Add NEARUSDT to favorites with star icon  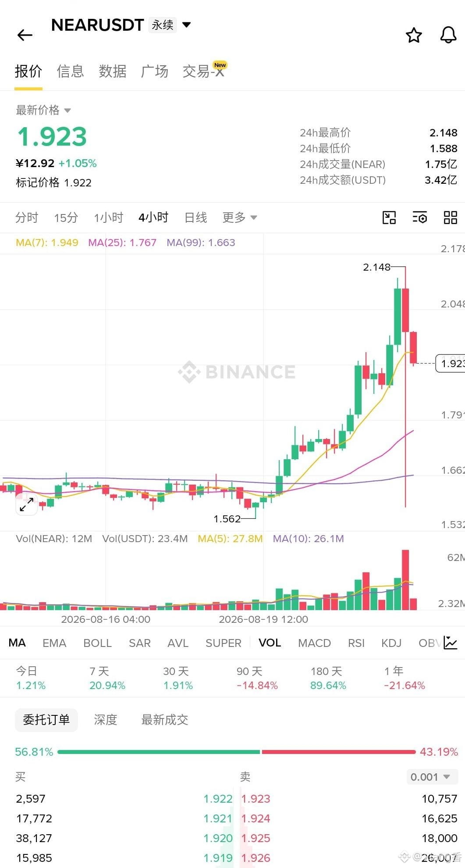tap(414, 35)
